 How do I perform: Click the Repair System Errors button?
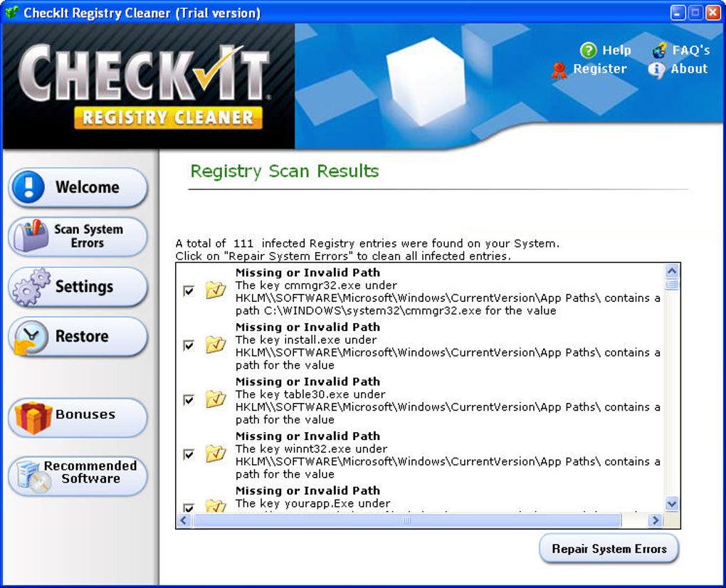[x=609, y=549]
